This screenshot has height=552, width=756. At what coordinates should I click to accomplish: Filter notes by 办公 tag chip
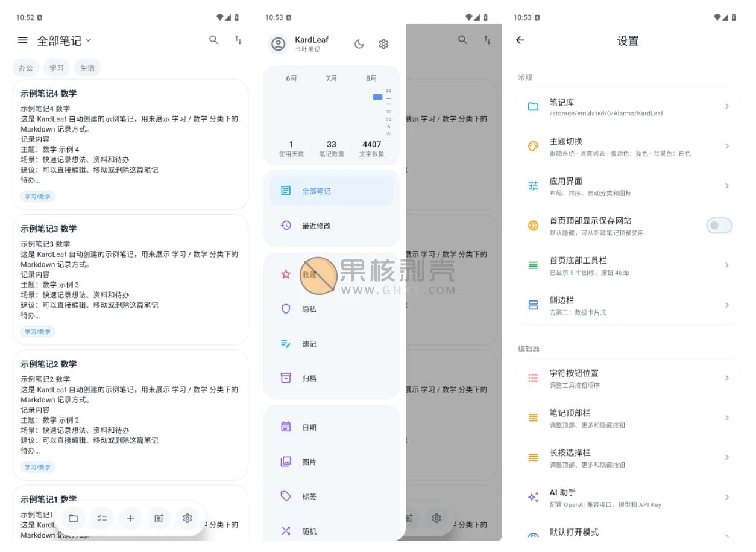coord(26,68)
